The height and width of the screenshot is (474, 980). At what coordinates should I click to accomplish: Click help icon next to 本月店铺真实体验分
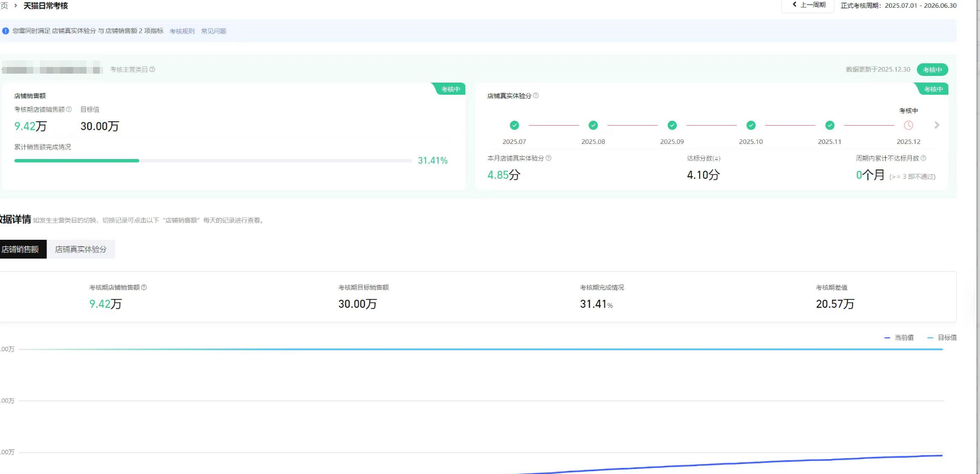point(548,158)
